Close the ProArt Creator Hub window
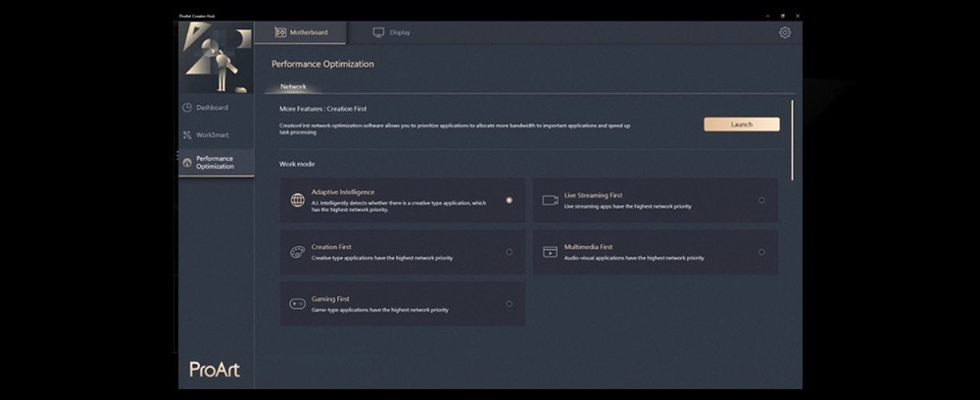 (798, 16)
